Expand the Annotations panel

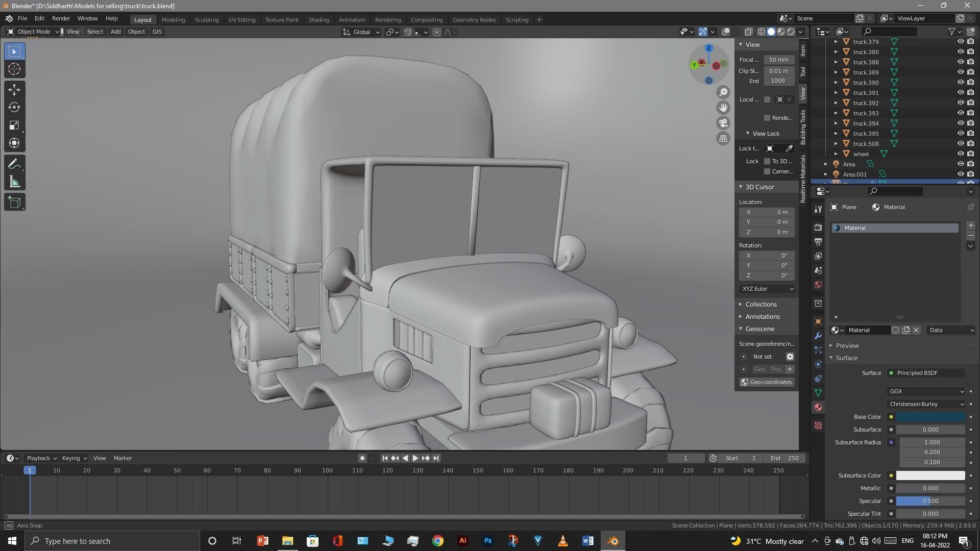(x=762, y=317)
